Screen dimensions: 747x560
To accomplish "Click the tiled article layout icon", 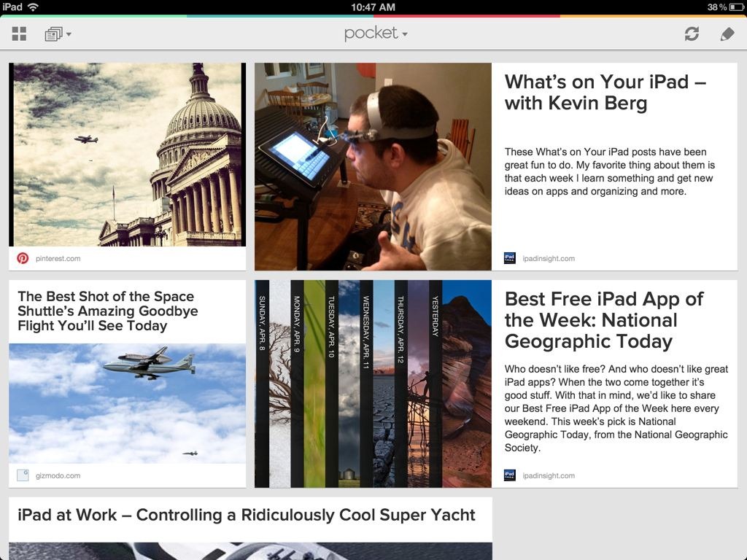I will pyautogui.click(x=53, y=34).
